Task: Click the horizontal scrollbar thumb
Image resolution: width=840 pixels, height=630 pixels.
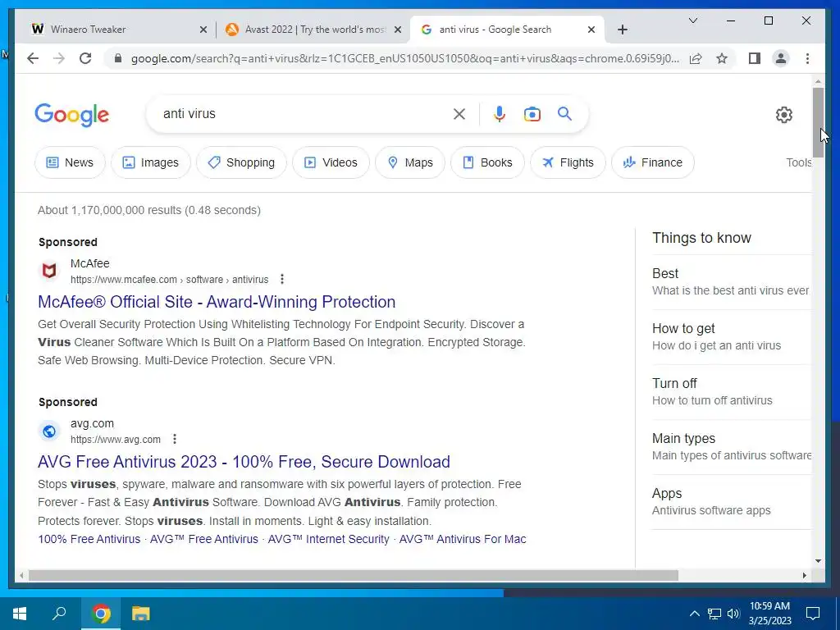Action: 354,575
